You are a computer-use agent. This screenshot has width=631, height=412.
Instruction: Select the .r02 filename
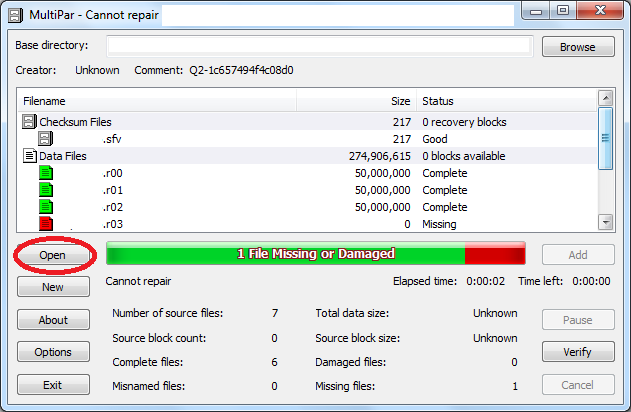(112, 207)
